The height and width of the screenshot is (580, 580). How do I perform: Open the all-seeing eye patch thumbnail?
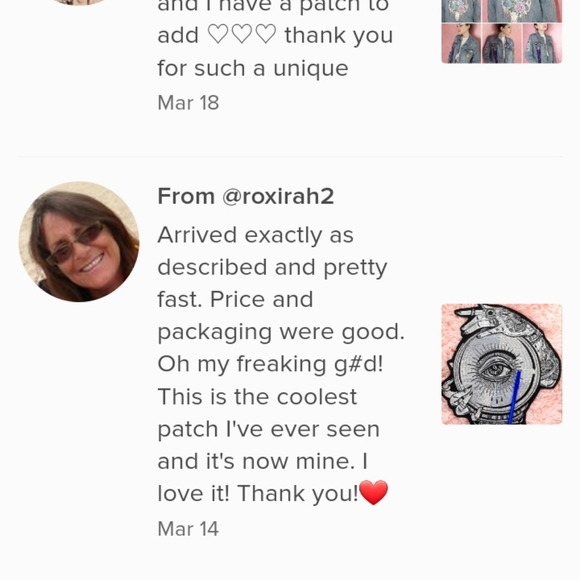502,364
